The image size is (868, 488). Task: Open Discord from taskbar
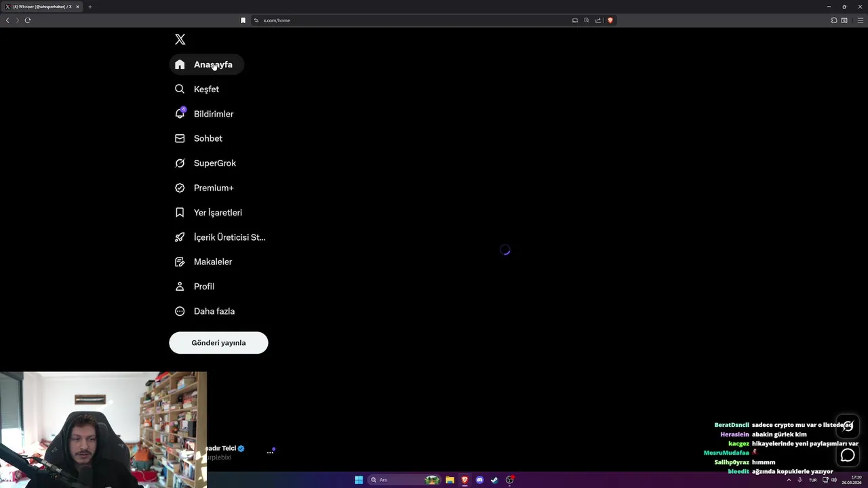tap(479, 480)
